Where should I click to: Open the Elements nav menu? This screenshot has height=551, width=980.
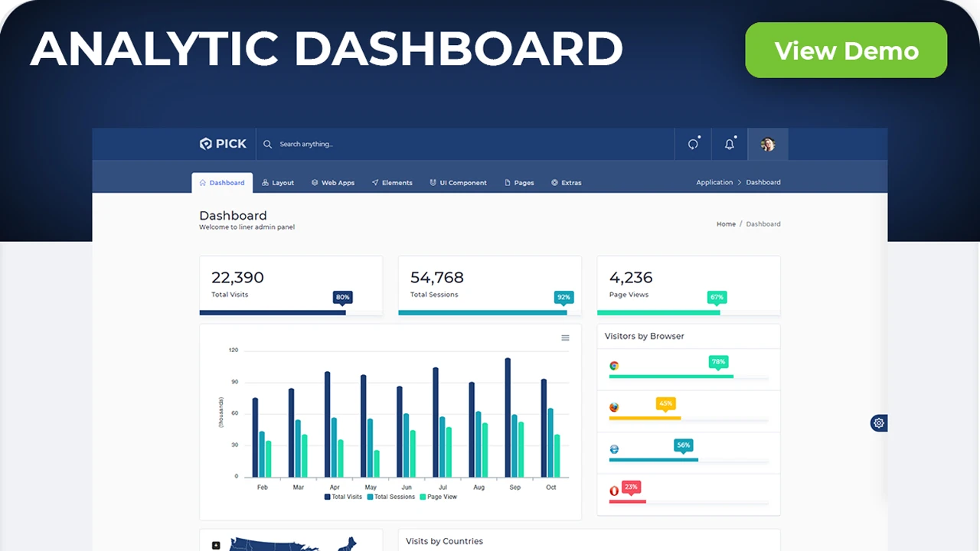(392, 183)
